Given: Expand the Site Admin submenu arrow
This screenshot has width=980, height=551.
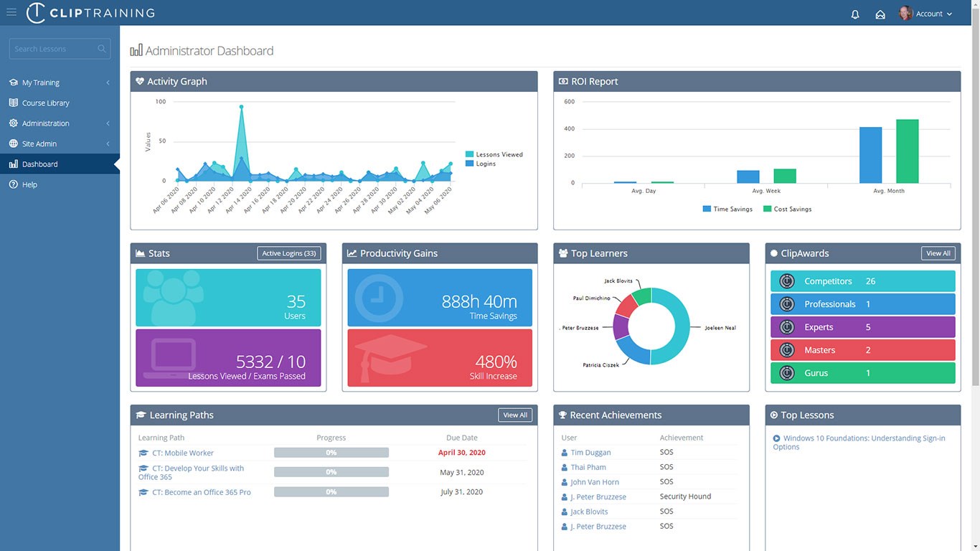Looking at the screenshot, I should tap(108, 143).
